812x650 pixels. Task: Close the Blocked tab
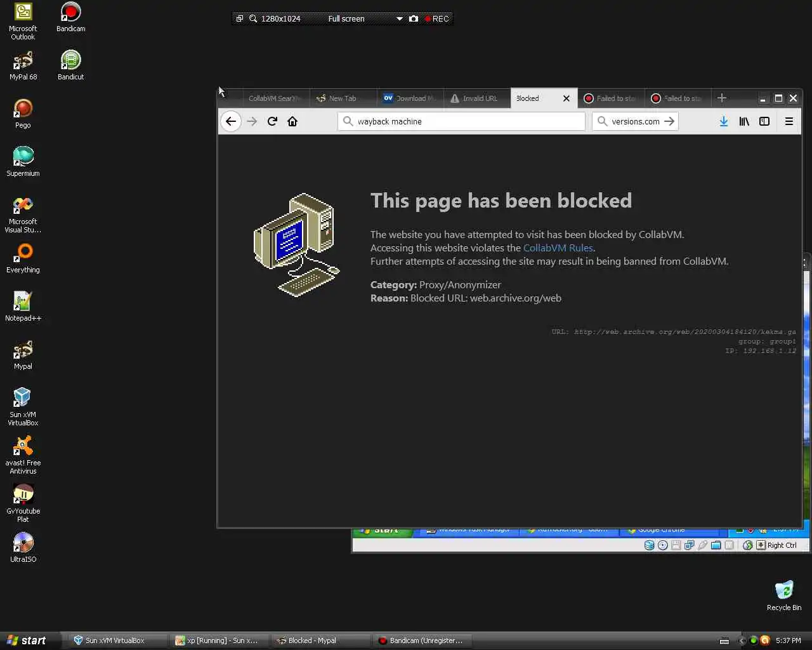click(566, 98)
